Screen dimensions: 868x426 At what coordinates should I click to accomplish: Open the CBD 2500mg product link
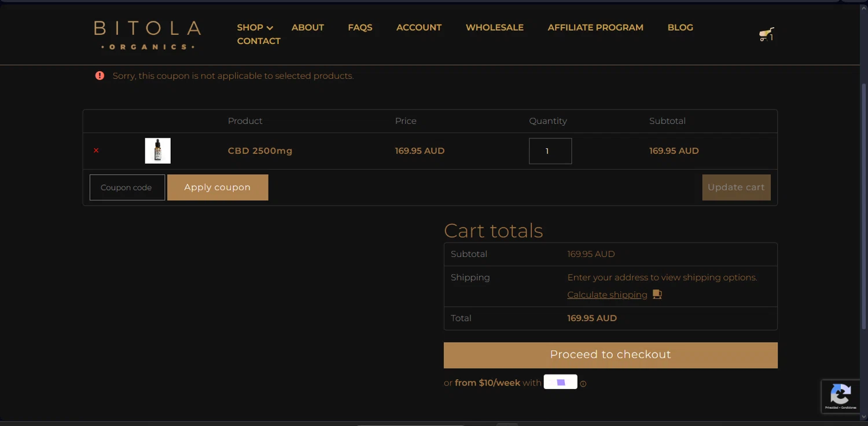(x=260, y=151)
